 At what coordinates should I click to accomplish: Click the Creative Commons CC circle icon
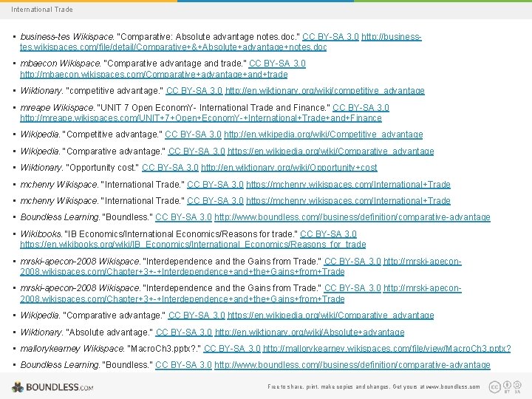point(494,386)
